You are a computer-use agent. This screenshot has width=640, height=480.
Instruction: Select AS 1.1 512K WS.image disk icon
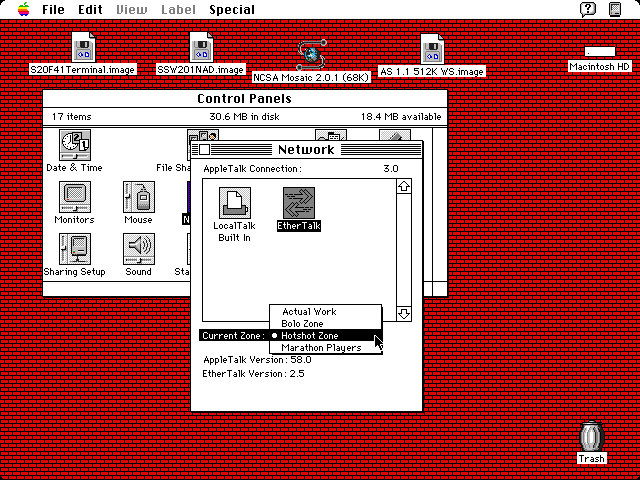pos(432,48)
